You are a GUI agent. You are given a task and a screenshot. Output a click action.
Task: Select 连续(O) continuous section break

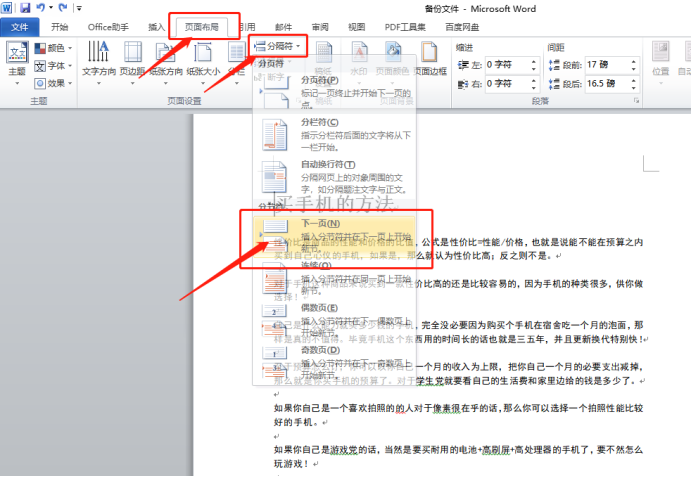[x=334, y=278]
